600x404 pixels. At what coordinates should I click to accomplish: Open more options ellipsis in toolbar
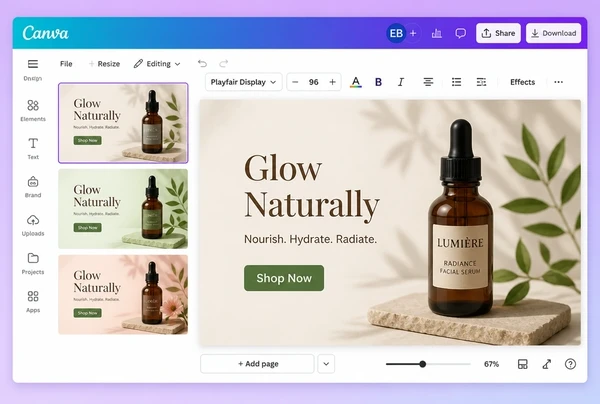pos(558,82)
